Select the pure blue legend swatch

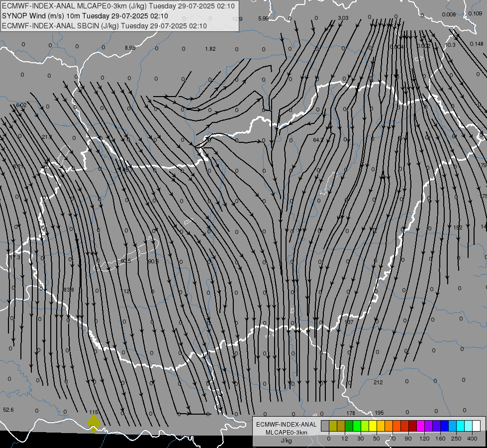click(x=444, y=426)
